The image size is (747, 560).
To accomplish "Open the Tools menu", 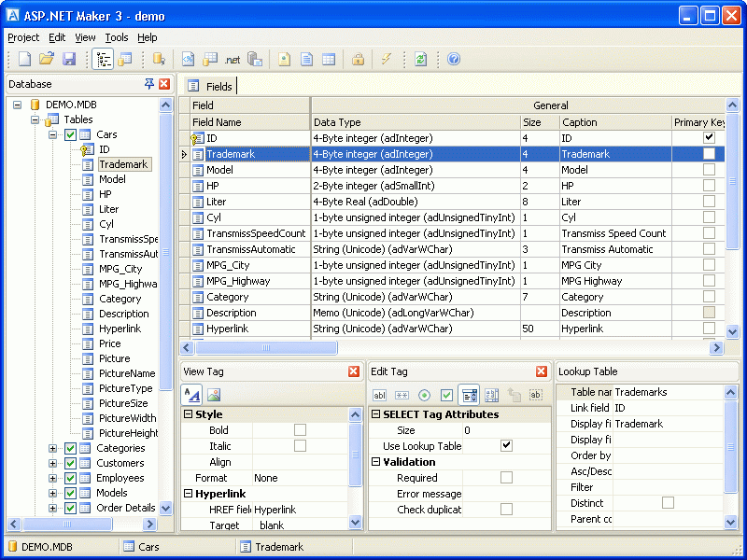I will (x=117, y=37).
